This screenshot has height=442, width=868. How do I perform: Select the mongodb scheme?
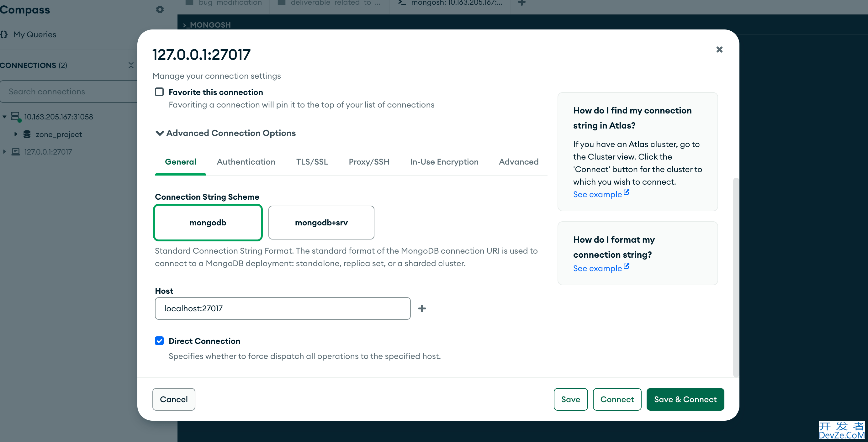pos(208,222)
